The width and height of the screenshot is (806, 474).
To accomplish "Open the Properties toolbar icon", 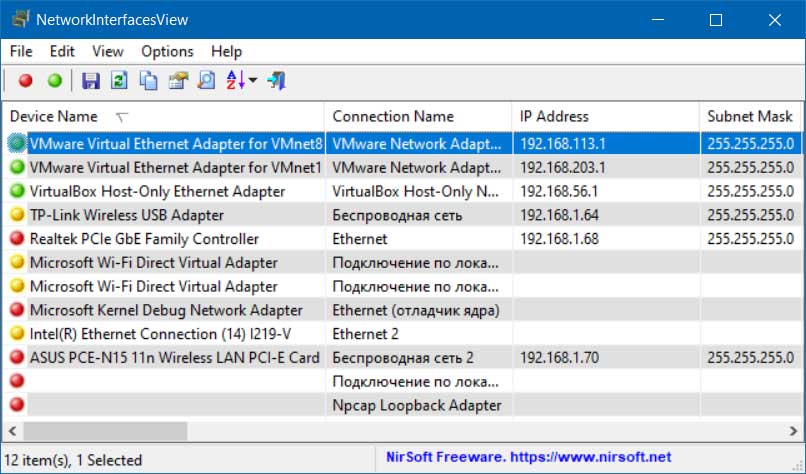I will (178, 81).
